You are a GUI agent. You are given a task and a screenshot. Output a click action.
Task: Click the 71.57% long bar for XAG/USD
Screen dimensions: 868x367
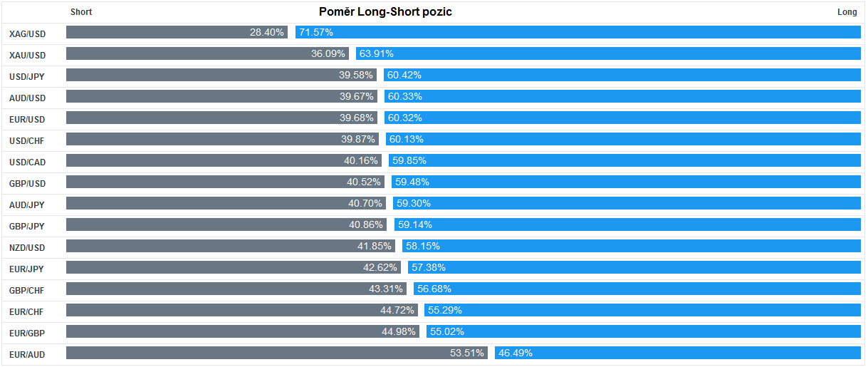pyautogui.click(x=577, y=32)
